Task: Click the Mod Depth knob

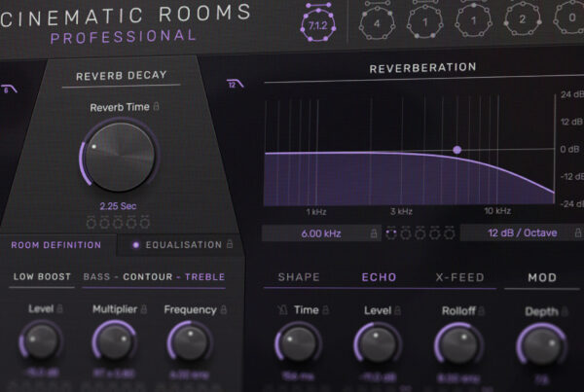Action: pos(541,346)
